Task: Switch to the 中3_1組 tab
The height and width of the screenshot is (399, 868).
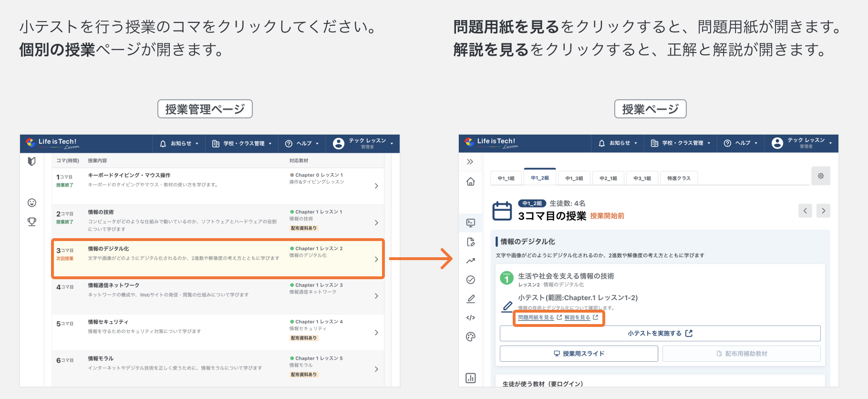Action: pos(642,178)
